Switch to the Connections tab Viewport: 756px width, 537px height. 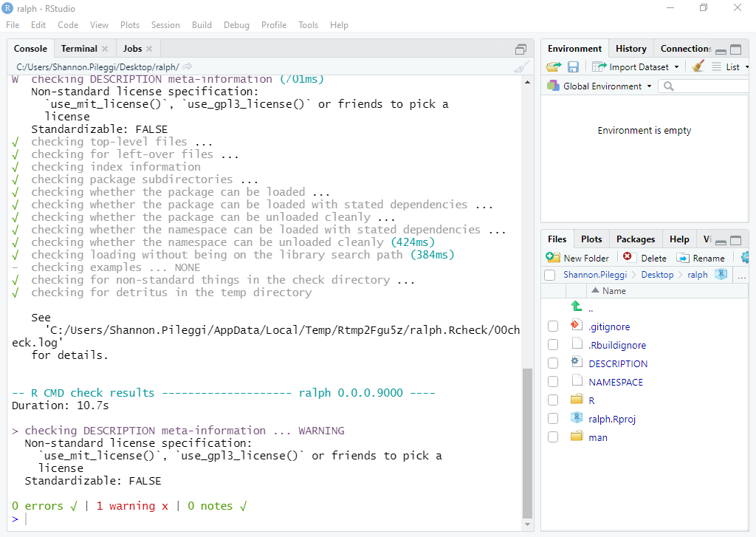click(x=685, y=49)
